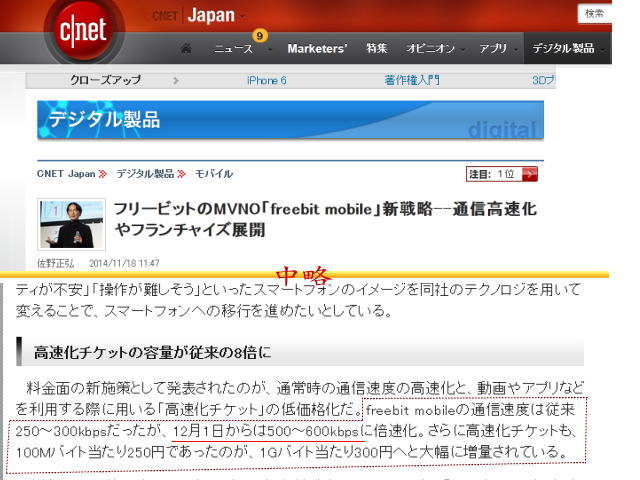Viewport: 640px width, 480px height.
Task: Click the author name 佐野正弘
Action: (55, 263)
